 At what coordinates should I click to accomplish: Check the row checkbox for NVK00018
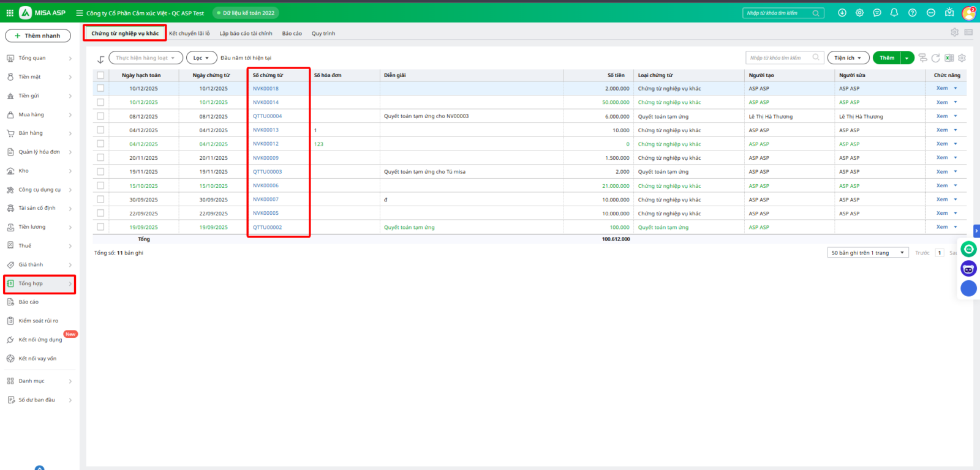100,88
